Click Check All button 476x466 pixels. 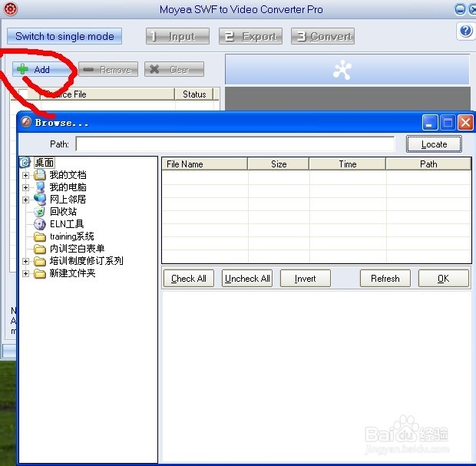tap(189, 279)
